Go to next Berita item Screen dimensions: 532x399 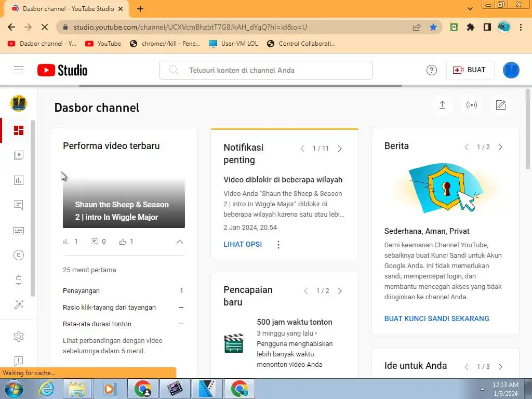coord(500,147)
